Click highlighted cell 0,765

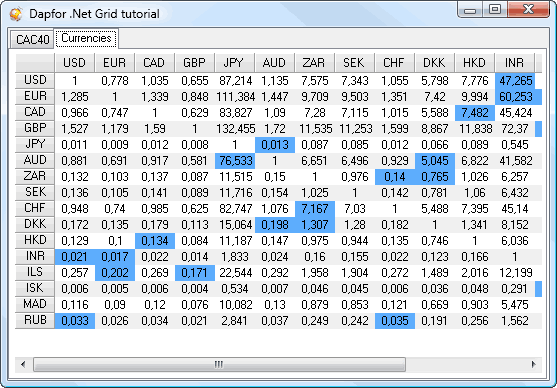click(435, 177)
